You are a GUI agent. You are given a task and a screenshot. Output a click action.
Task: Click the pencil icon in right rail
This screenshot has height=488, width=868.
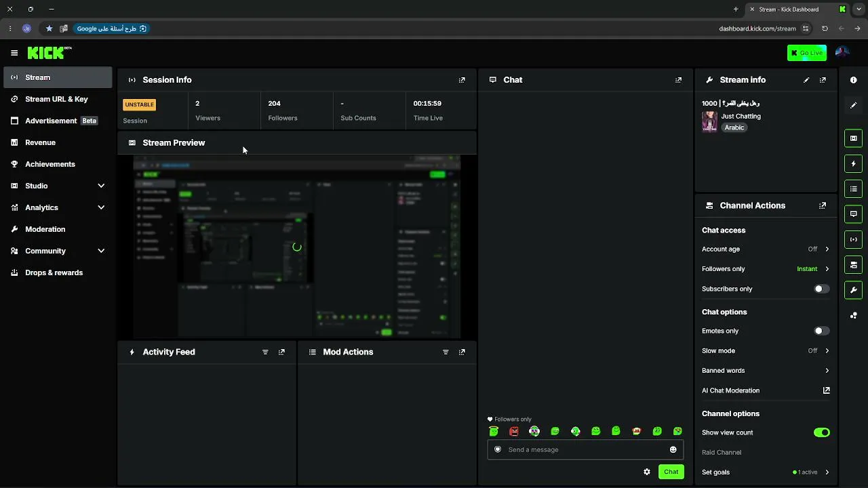point(854,105)
